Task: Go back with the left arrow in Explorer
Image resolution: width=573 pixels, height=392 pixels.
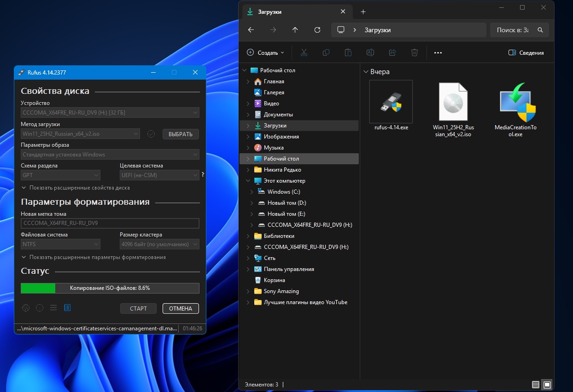Action: [251, 30]
